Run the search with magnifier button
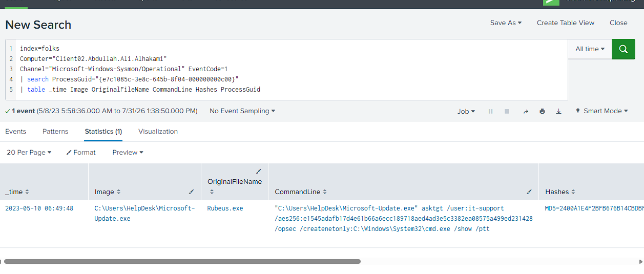Image resolution: width=644 pixels, height=274 pixels. (x=624, y=49)
